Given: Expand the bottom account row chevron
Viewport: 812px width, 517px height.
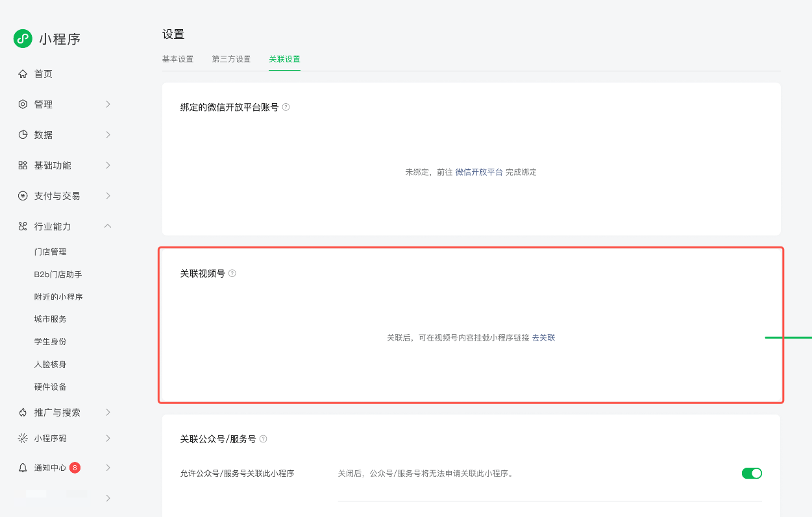Looking at the screenshot, I should pos(108,498).
